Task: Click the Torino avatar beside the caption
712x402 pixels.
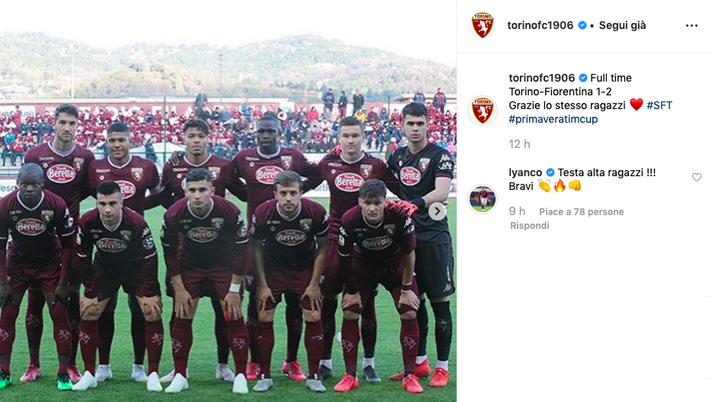Action: coord(482,110)
